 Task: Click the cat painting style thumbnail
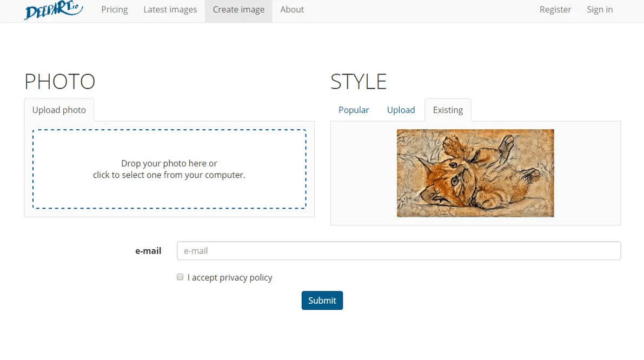point(475,173)
